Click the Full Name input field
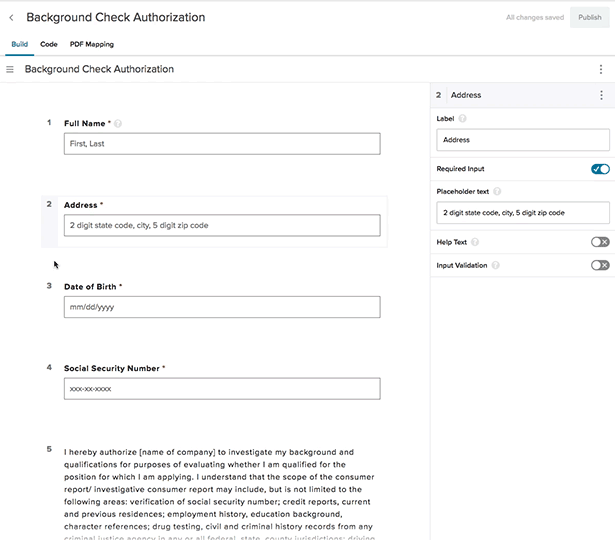This screenshot has height=540, width=615. click(222, 144)
